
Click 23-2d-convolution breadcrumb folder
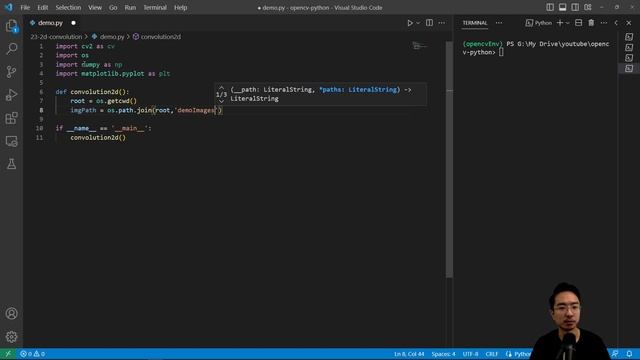click(56, 37)
